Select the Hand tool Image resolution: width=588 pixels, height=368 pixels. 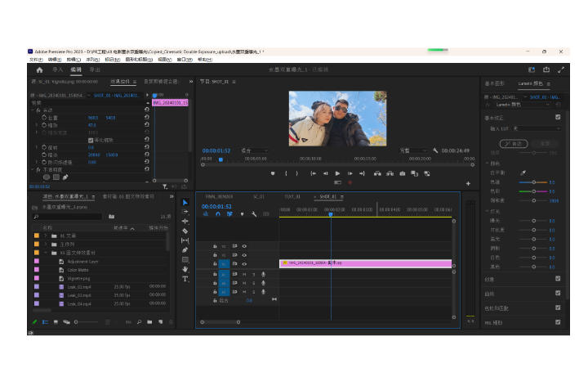point(185,269)
